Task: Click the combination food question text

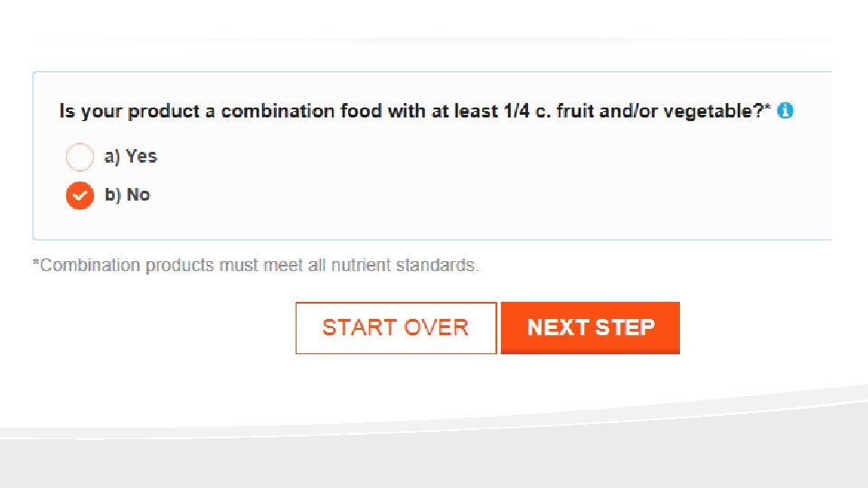Action: click(415, 111)
